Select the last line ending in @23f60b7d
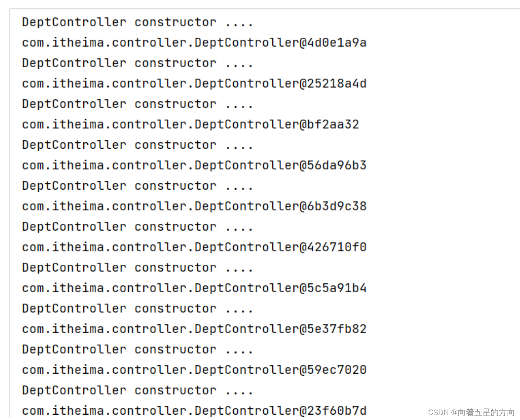Image resolution: width=520 pixels, height=420 pixels. pyautogui.click(x=194, y=411)
